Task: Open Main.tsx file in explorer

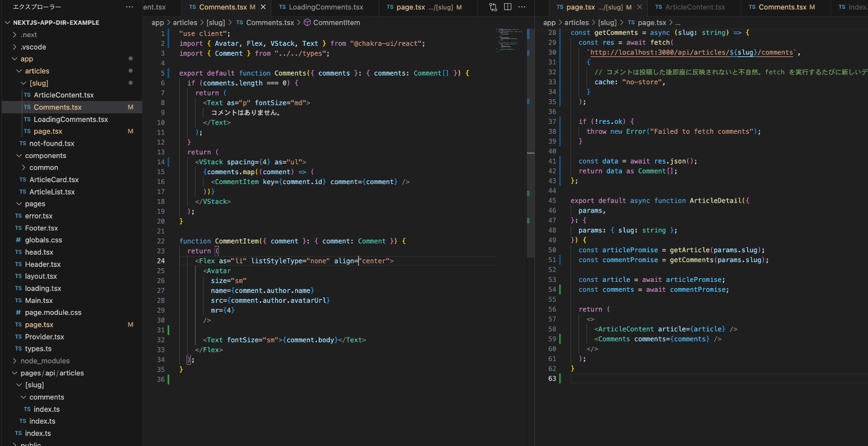Action: (39, 300)
